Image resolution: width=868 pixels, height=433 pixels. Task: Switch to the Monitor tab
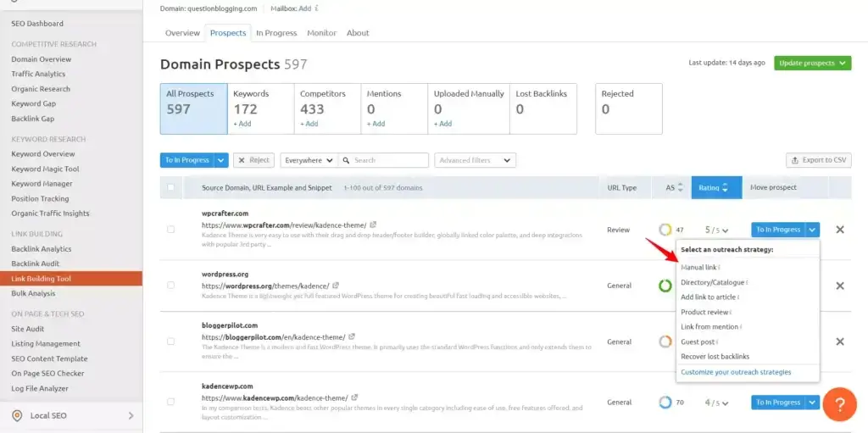click(x=321, y=33)
